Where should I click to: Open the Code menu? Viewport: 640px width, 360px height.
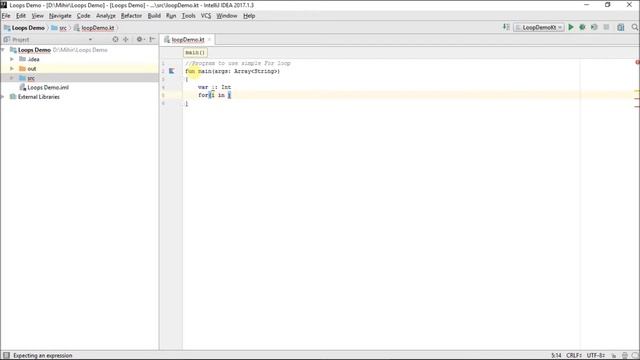tap(84, 16)
